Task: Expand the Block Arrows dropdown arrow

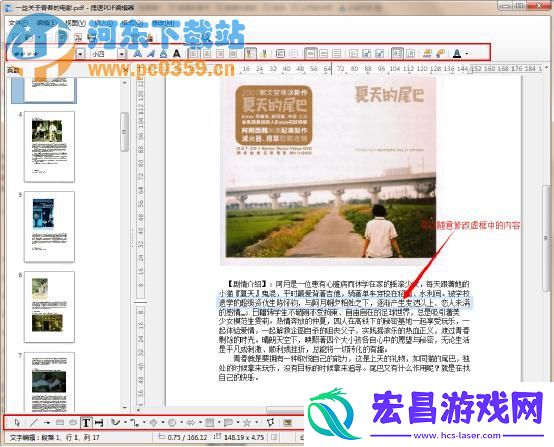Action: (x=200, y=422)
